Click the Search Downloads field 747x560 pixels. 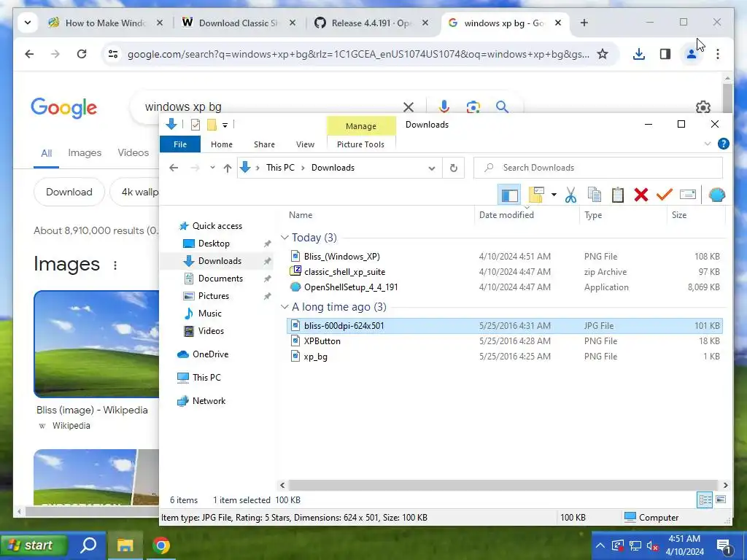(598, 168)
